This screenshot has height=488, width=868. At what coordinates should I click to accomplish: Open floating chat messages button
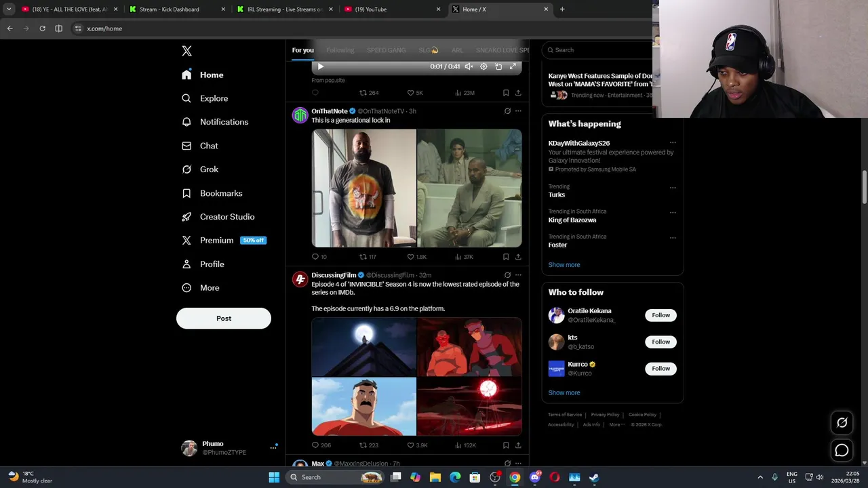tap(842, 450)
